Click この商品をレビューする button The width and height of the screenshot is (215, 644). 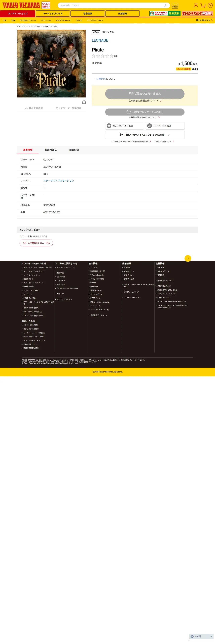[36, 243]
